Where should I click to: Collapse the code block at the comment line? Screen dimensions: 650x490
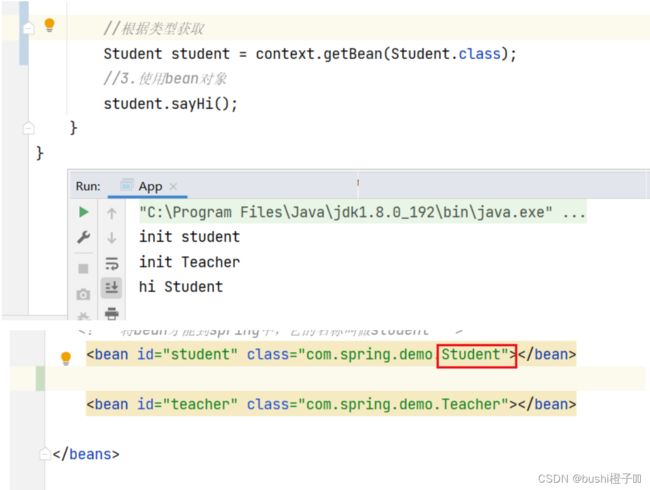(x=29, y=28)
